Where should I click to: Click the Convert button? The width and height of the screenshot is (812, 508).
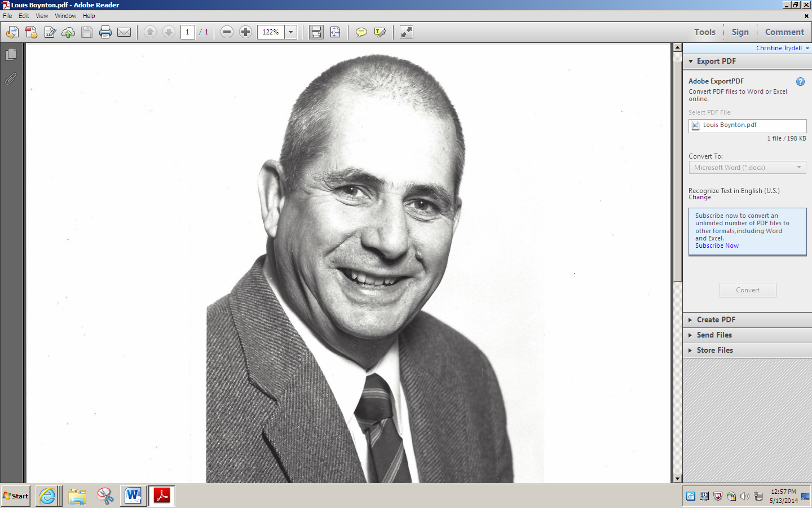(747, 290)
